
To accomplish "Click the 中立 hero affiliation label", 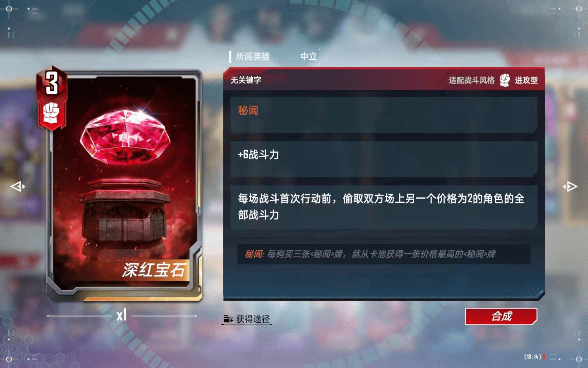I will (308, 57).
